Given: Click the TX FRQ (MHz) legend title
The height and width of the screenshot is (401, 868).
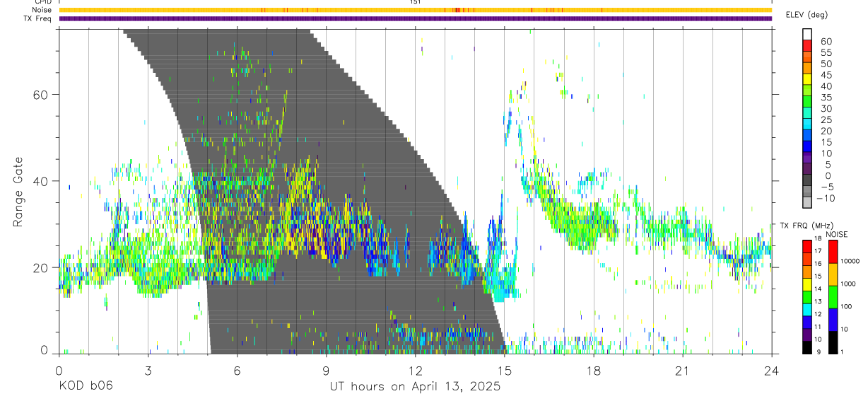Looking at the screenshot, I should pos(807,226).
